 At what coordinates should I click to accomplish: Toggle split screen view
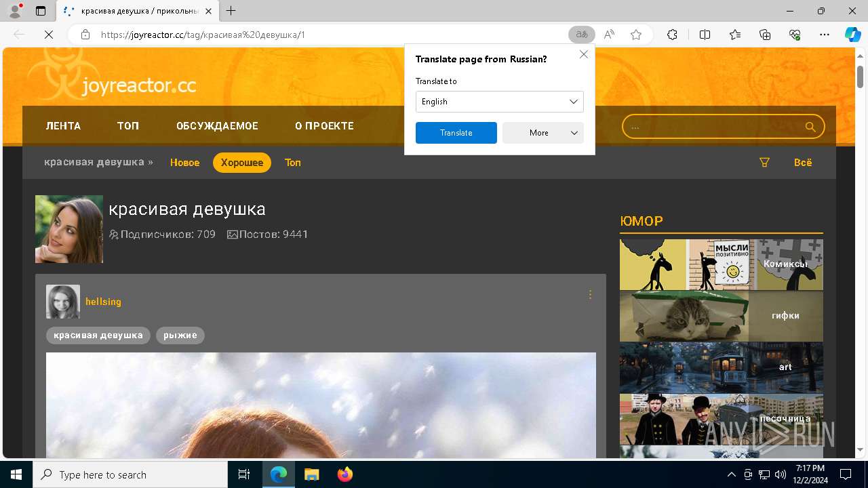[x=705, y=35]
